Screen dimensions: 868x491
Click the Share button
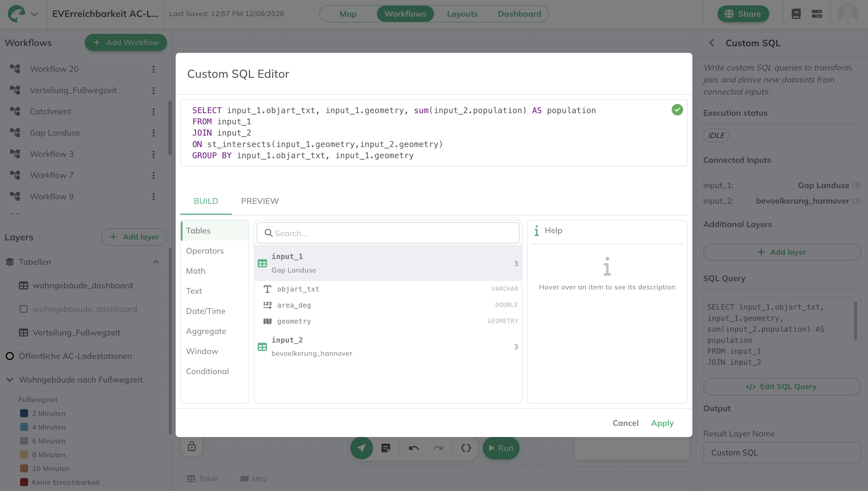(x=743, y=14)
